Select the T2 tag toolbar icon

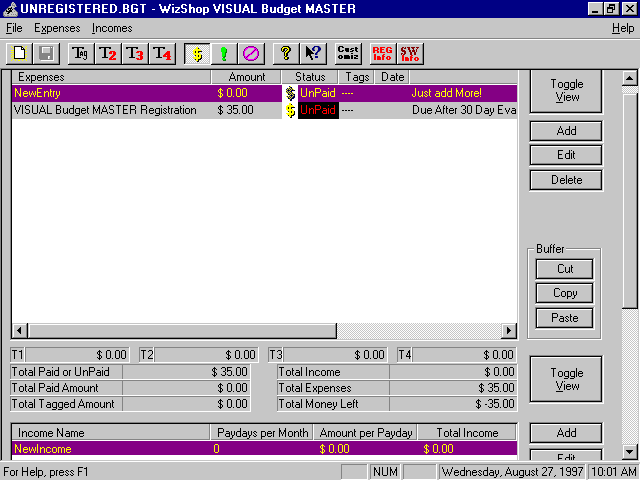pyautogui.click(x=108, y=53)
